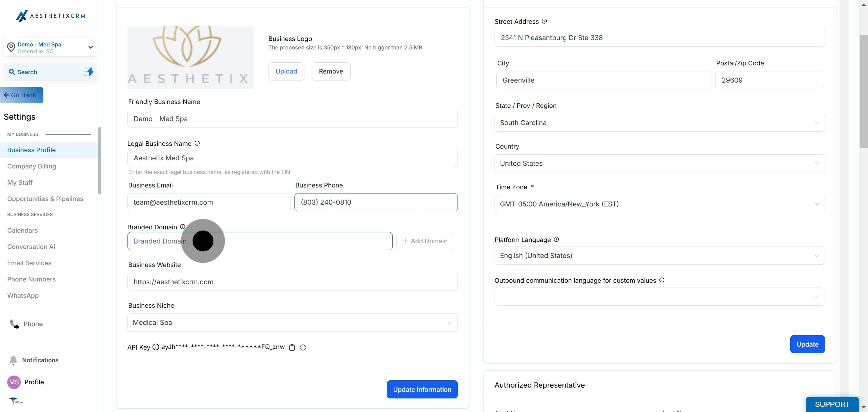Copy the API key with clipboard icon

pyautogui.click(x=292, y=347)
